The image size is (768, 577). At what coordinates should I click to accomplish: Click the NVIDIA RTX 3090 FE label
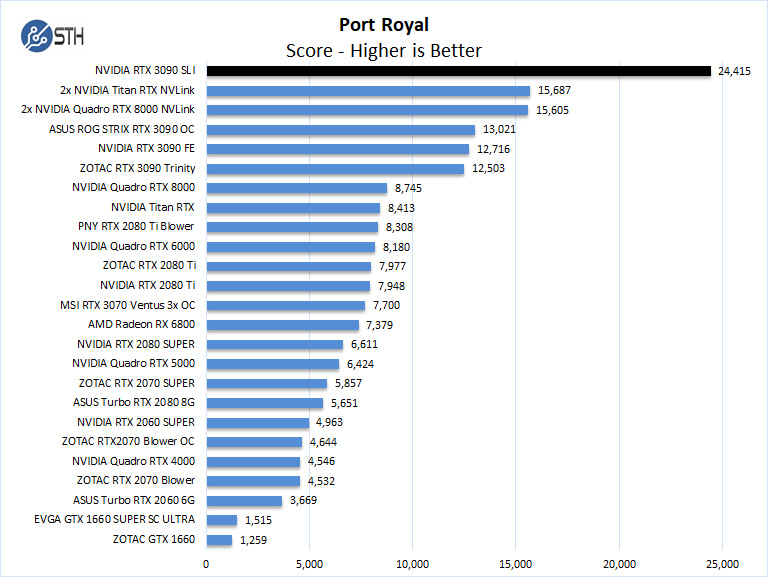coord(146,149)
